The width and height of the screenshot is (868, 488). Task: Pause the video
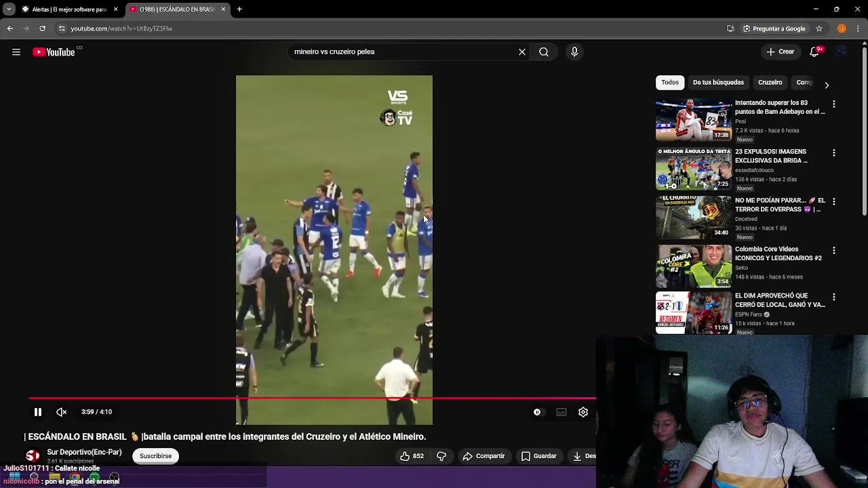click(x=38, y=411)
